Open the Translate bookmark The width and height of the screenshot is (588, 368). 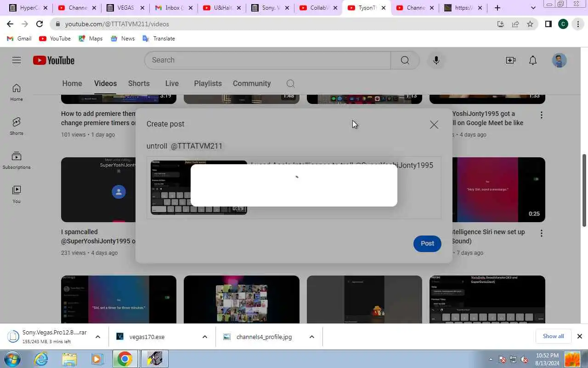(x=159, y=39)
